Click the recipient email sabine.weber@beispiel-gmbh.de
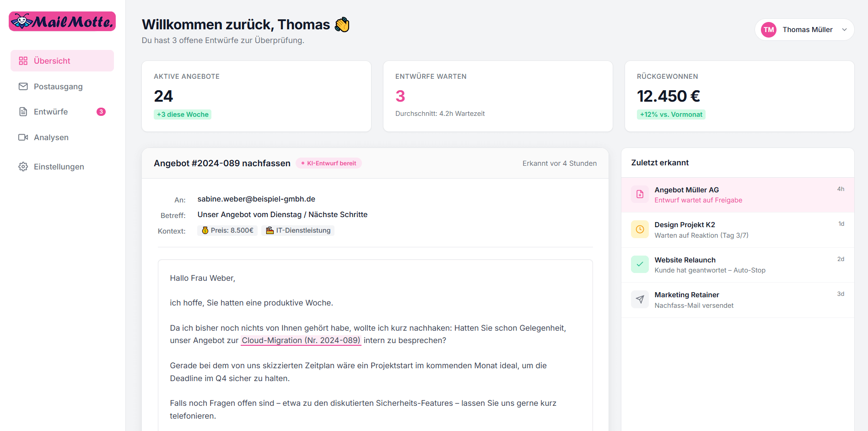This screenshot has width=868, height=431. [x=256, y=199]
